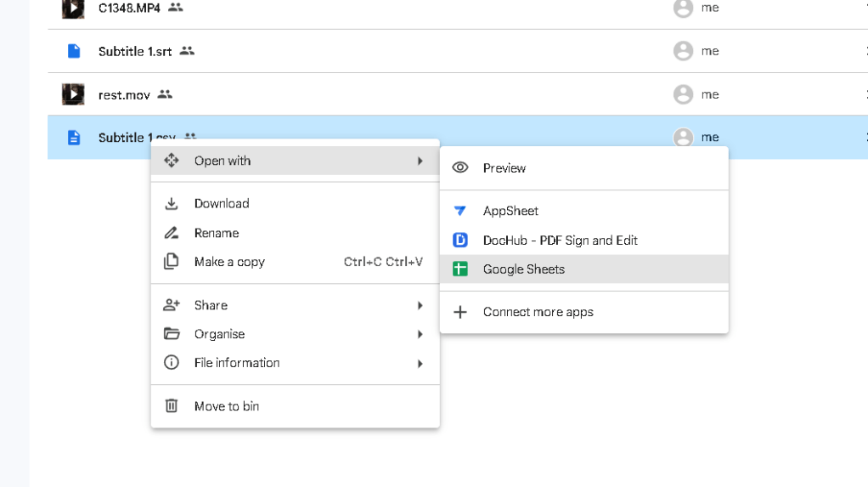Click the Share person-plus icon

pos(172,305)
